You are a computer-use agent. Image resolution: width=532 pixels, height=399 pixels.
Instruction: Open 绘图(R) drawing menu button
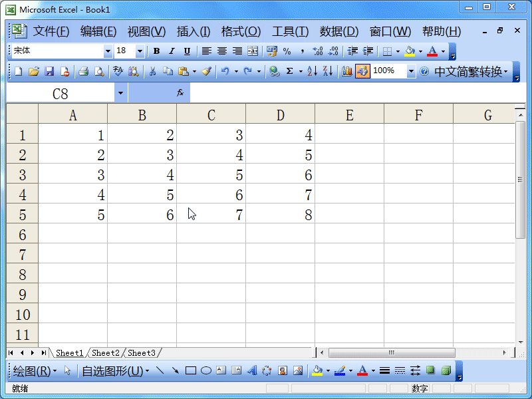coord(35,371)
